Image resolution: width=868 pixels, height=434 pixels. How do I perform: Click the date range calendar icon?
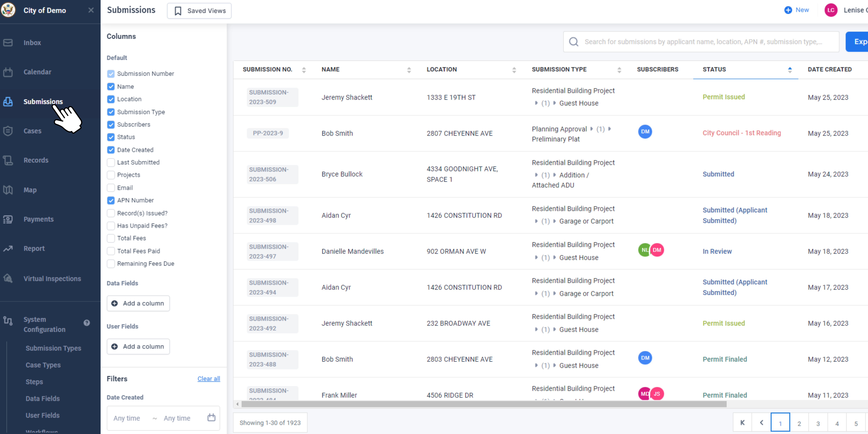211,418
